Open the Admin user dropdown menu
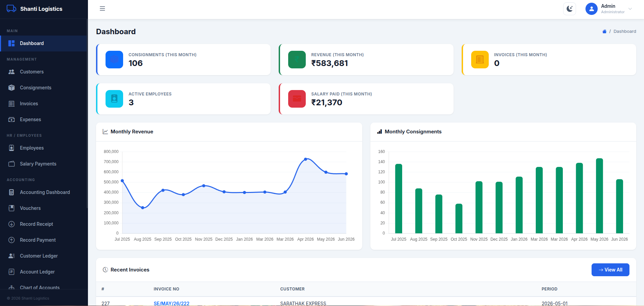The height and width of the screenshot is (306, 644). click(x=609, y=9)
